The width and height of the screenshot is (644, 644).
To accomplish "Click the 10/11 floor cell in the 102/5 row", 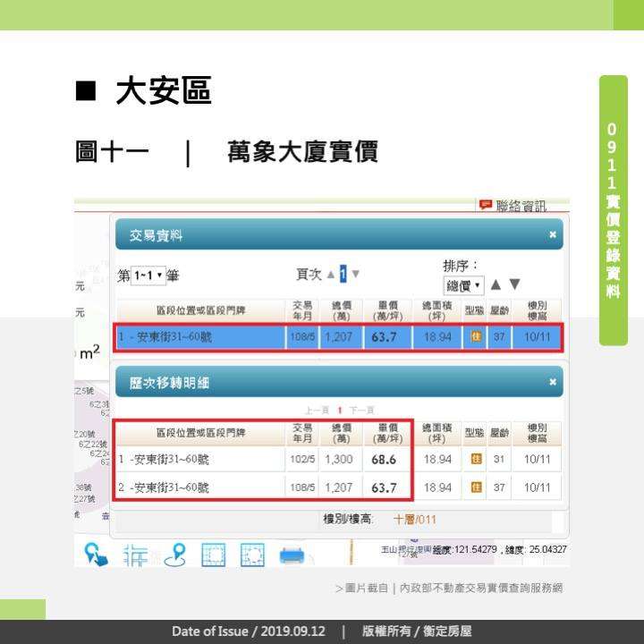I will pos(537,459).
